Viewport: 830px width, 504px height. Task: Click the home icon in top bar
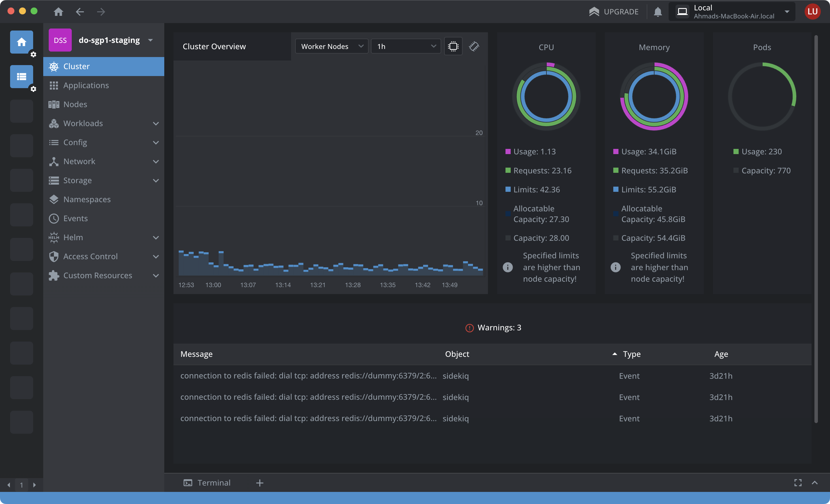coord(58,12)
